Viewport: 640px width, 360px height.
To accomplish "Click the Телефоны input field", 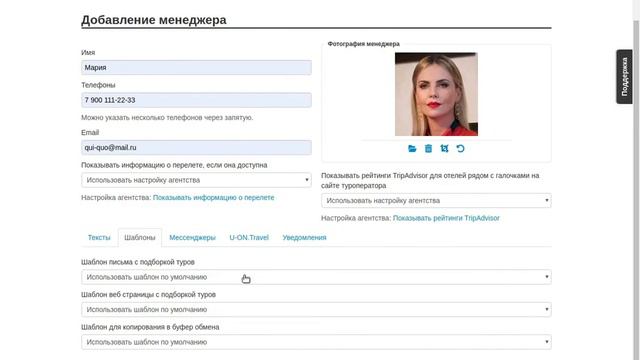I will coord(196,100).
